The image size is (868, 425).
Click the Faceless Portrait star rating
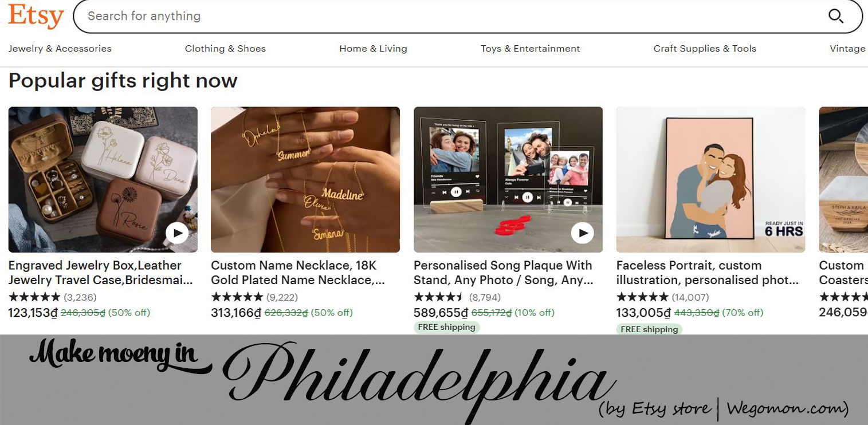pyautogui.click(x=642, y=297)
